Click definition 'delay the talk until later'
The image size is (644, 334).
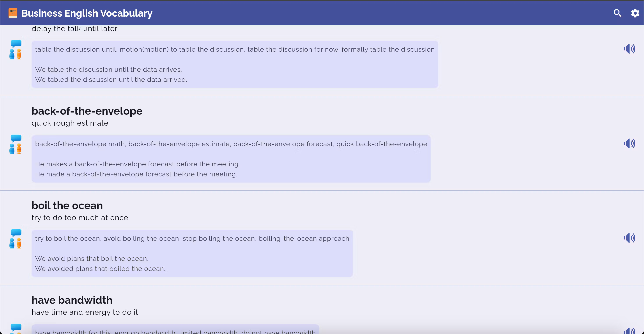pos(74,29)
